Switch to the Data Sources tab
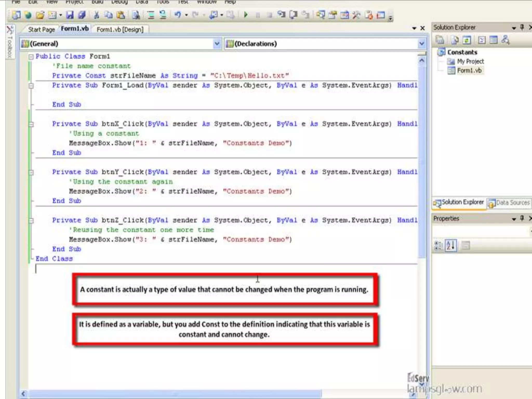 [x=509, y=203]
